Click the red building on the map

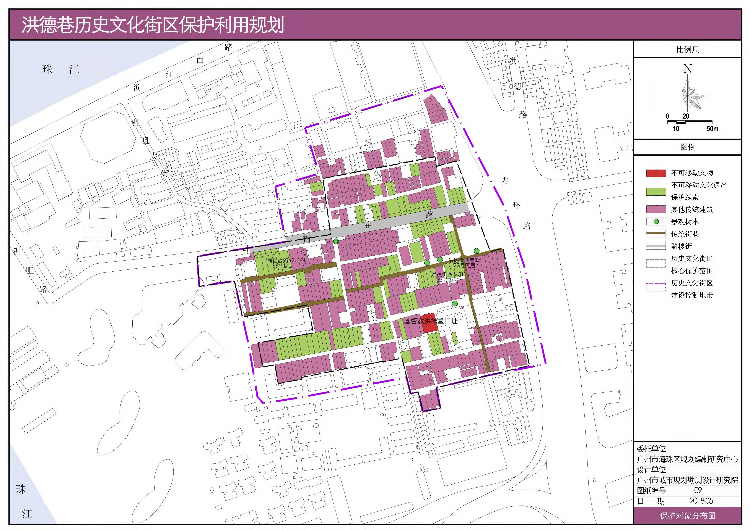[430, 322]
